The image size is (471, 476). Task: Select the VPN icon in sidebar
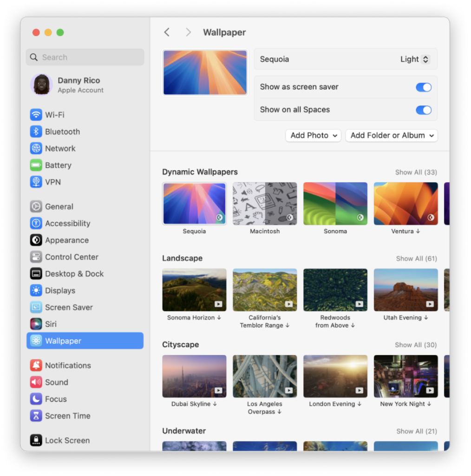coord(36,182)
